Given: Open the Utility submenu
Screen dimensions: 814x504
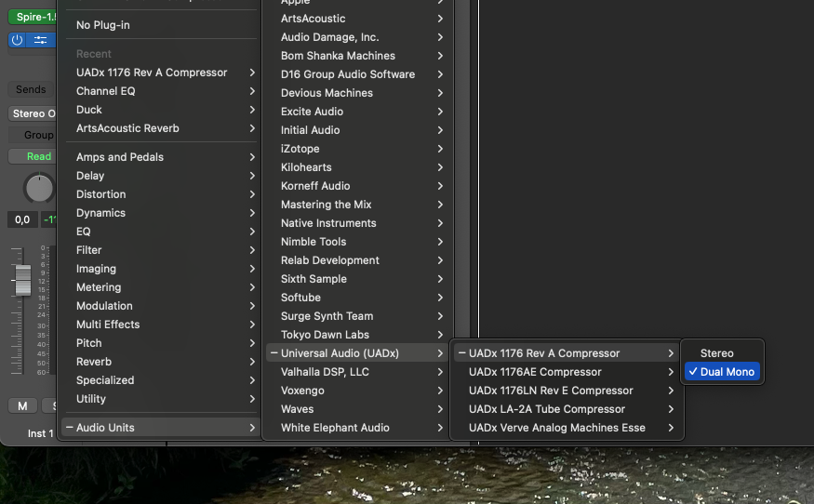Looking at the screenshot, I should [161, 399].
